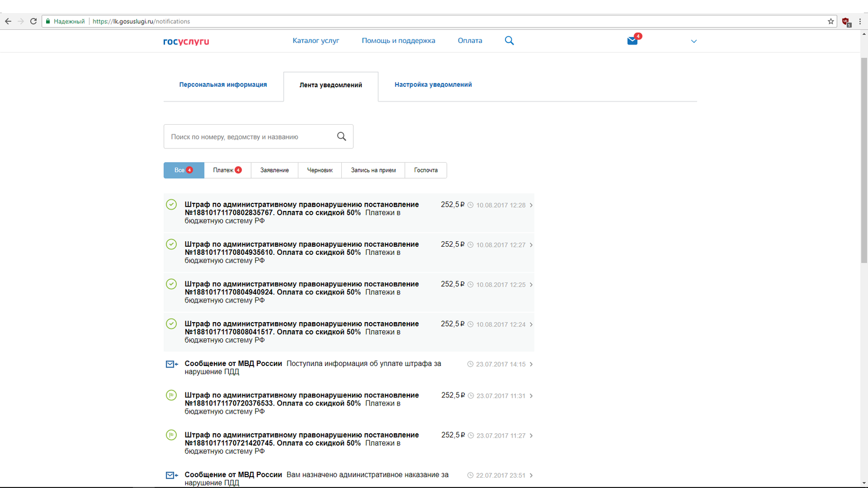Click magnifier icon in notification search field
868x488 pixels.
coord(341,136)
